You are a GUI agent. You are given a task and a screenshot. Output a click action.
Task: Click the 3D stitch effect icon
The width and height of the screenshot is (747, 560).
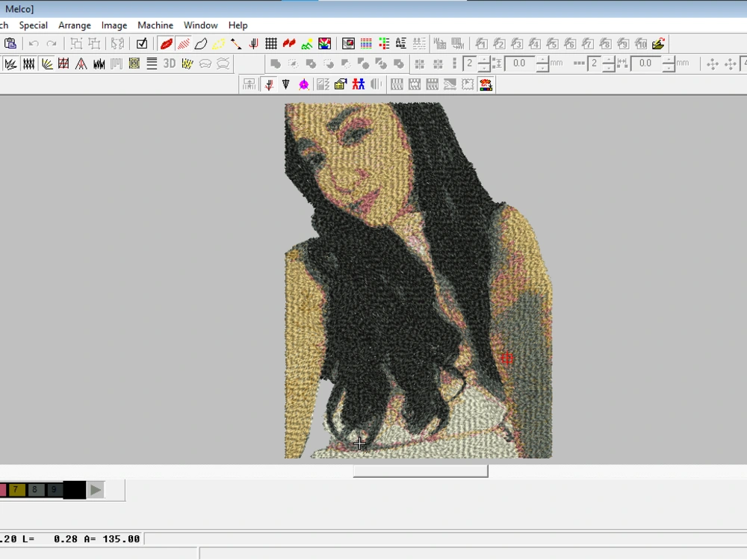coord(170,64)
